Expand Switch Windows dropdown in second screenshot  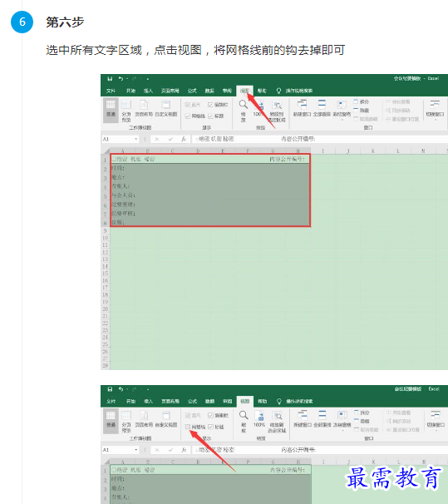[x=436, y=420]
